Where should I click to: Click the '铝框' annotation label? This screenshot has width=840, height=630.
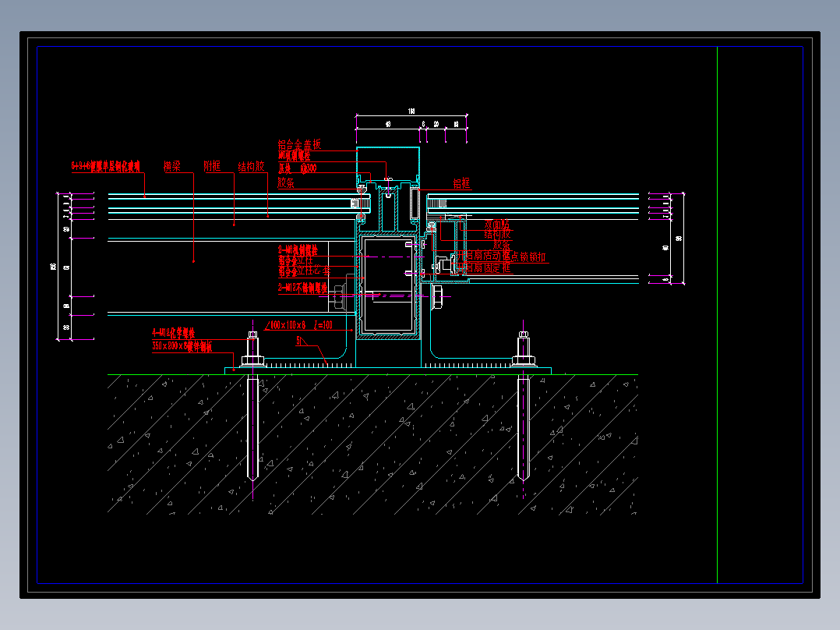point(461,183)
